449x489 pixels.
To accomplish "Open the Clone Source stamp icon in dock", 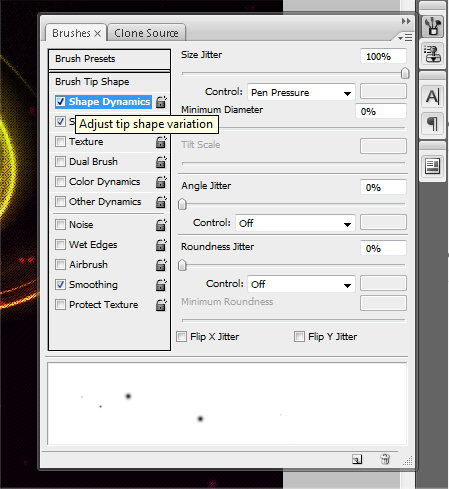I will (x=432, y=54).
